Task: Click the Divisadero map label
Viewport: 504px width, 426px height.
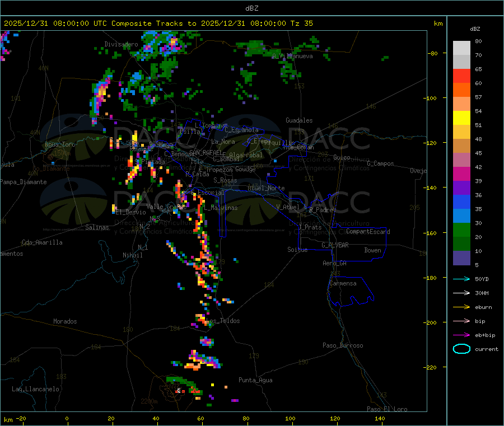Action: [x=121, y=44]
